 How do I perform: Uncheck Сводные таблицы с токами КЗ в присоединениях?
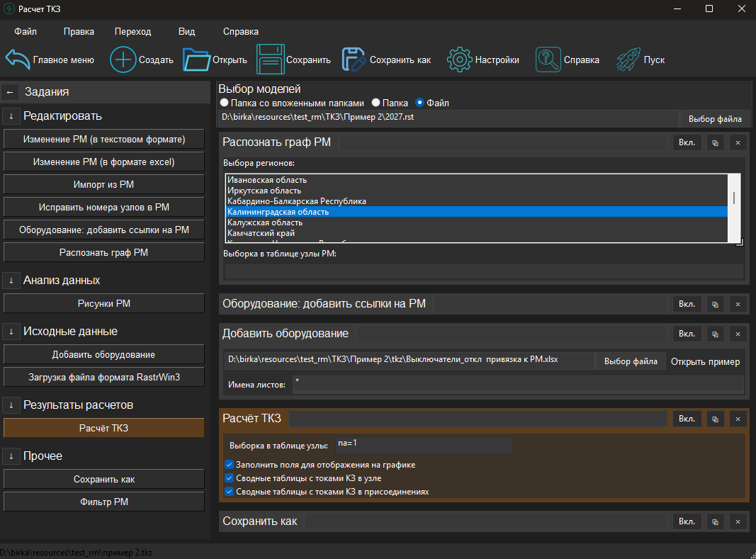click(229, 492)
